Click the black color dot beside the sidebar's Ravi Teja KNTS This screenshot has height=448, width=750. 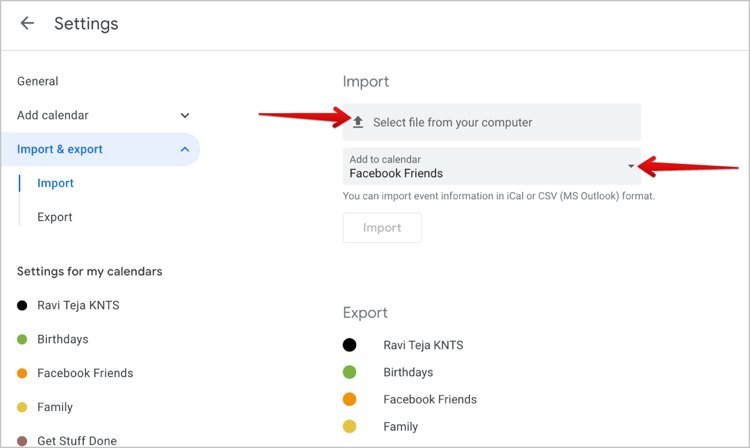coord(22,306)
